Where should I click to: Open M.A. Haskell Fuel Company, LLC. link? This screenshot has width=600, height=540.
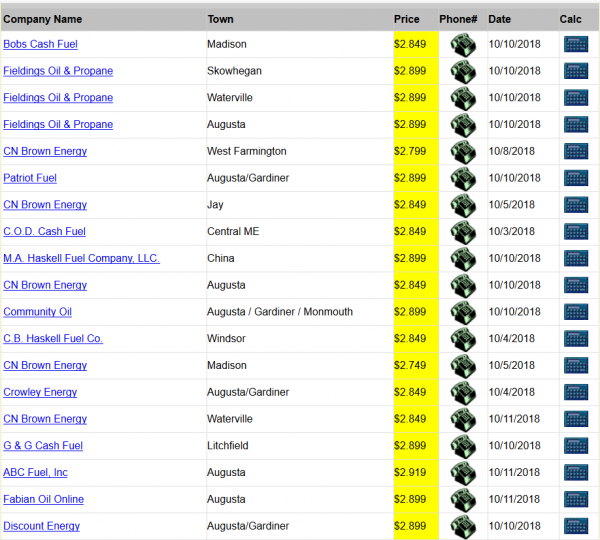click(81, 259)
